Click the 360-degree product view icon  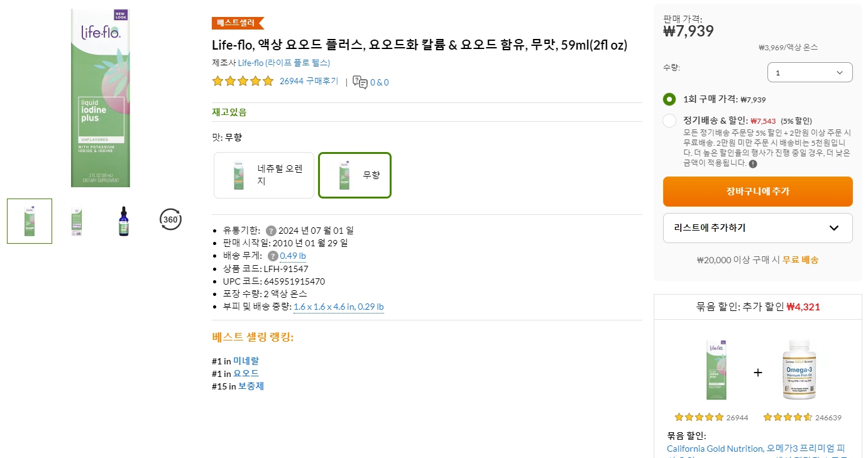[169, 220]
